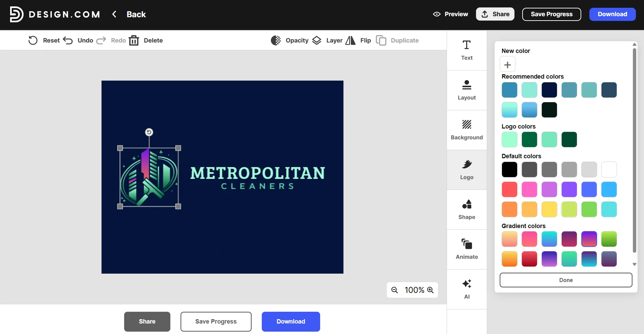Click the bottom-right resize handle of logo

(x=178, y=206)
